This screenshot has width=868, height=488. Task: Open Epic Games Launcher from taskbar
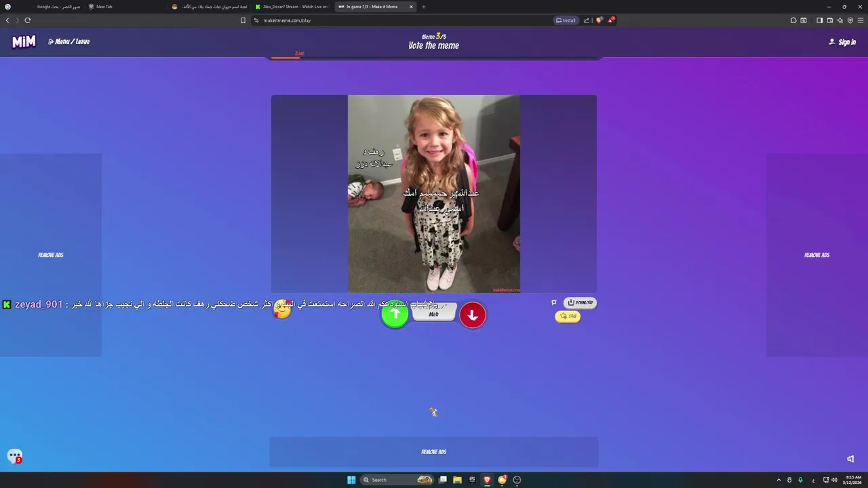coord(472,480)
